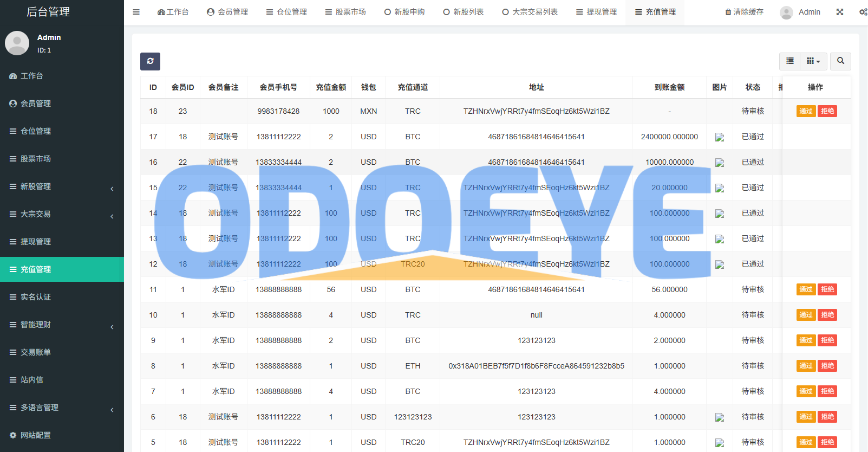Click the Admin avatar in sidebar
Image resolution: width=868 pixels, height=452 pixels.
coord(17,43)
